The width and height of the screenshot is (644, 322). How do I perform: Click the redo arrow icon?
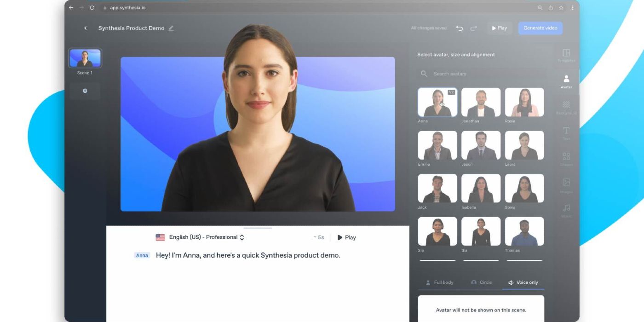(473, 28)
